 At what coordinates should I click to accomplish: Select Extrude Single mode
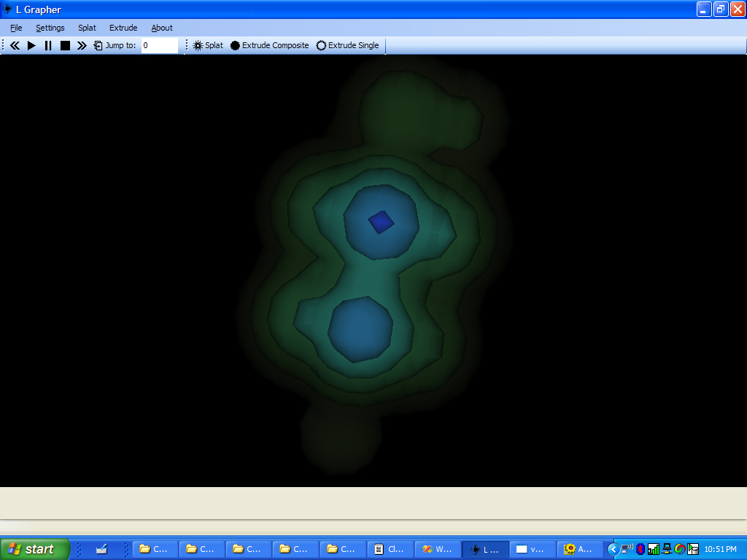(x=347, y=45)
